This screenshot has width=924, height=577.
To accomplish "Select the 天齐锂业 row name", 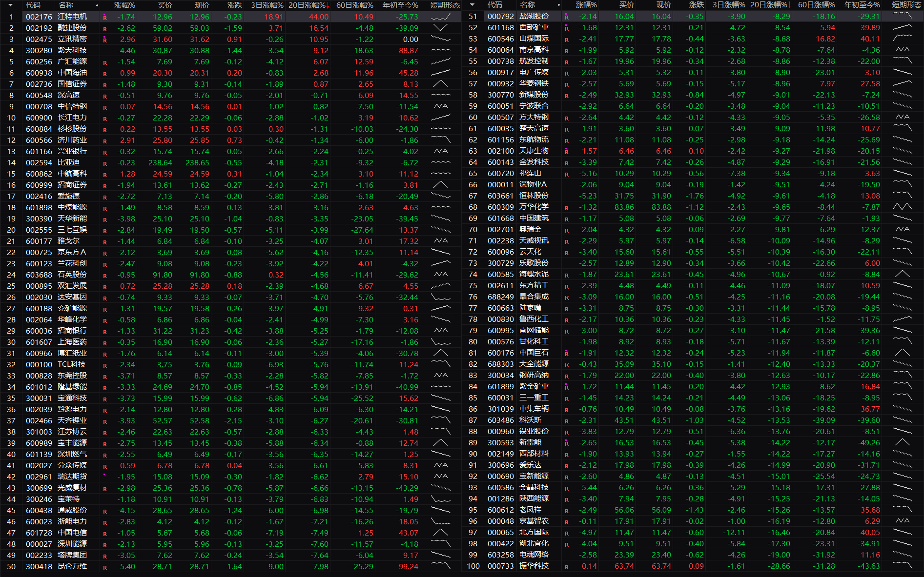I will tap(72, 420).
